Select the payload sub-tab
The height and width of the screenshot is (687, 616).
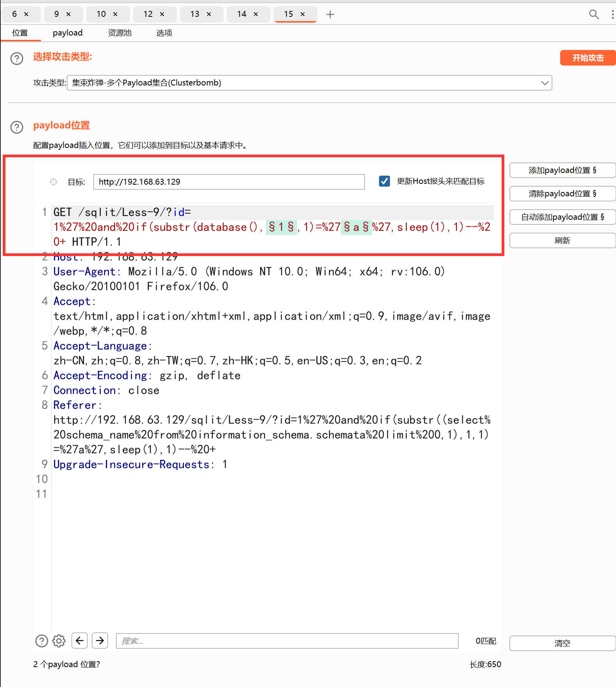click(x=68, y=33)
